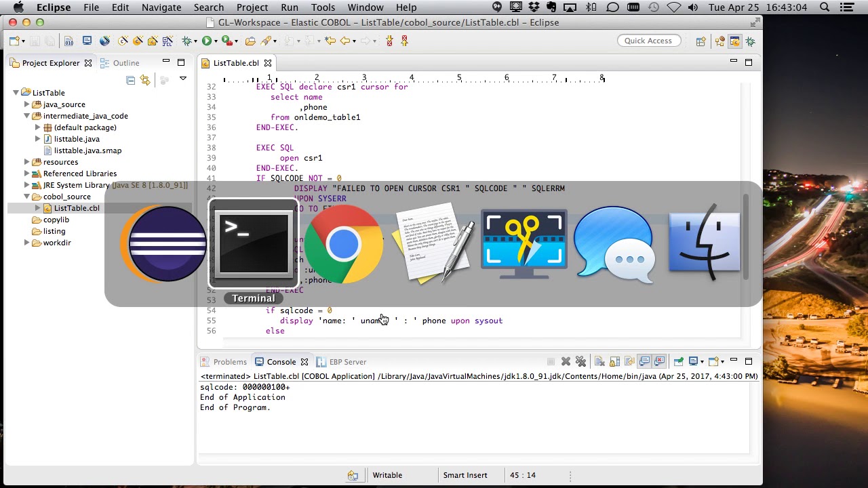Select the screenshot scissors app in switcher
This screenshot has width=868, height=488.
point(524,244)
